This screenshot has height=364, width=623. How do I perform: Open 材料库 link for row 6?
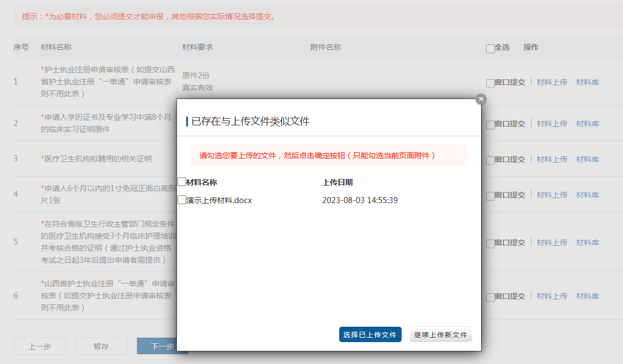coord(587,297)
